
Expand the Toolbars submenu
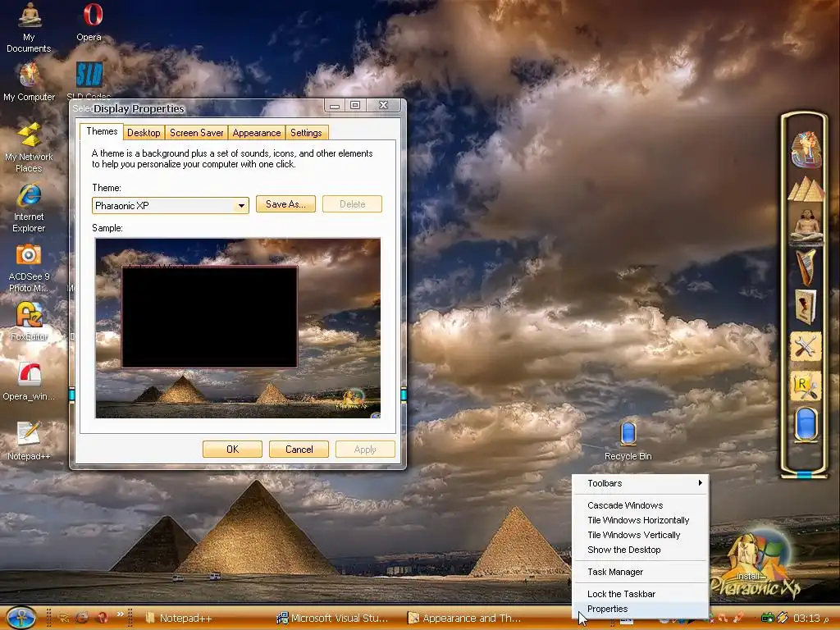pos(641,483)
